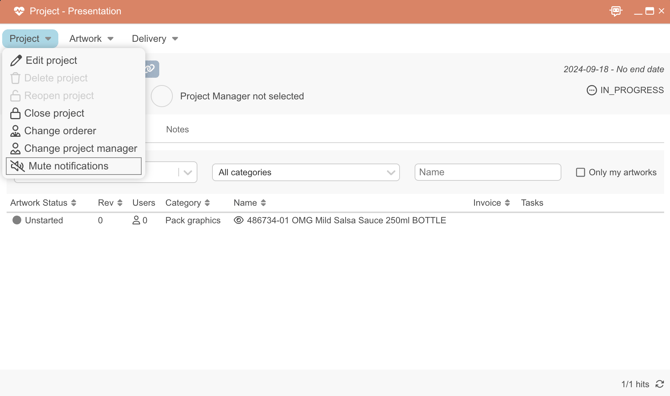
Task: Click Project Manager not selected label
Action: [x=242, y=96]
